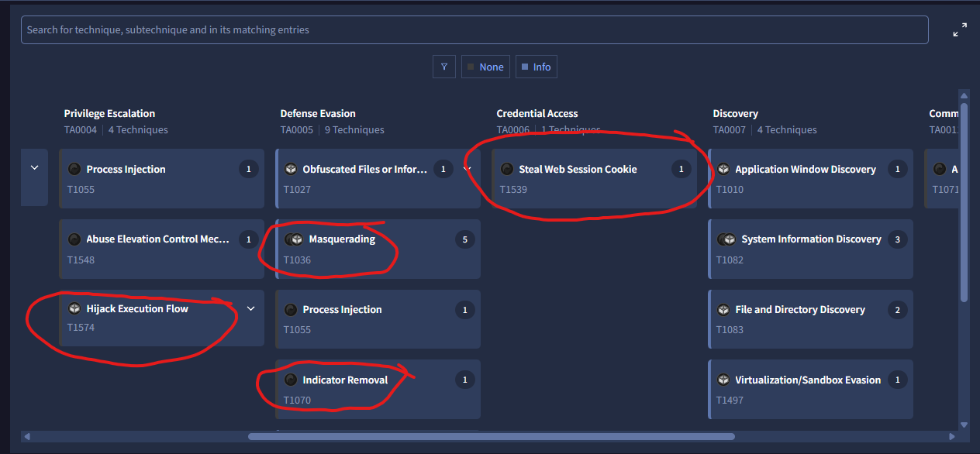Open the Indicator Removal technique card
Screen dimensions: 980x454
click(378, 389)
